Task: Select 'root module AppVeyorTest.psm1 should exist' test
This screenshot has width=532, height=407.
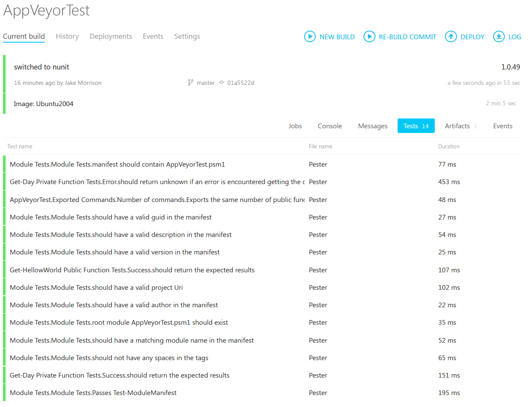Action: click(x=262, y=322)
